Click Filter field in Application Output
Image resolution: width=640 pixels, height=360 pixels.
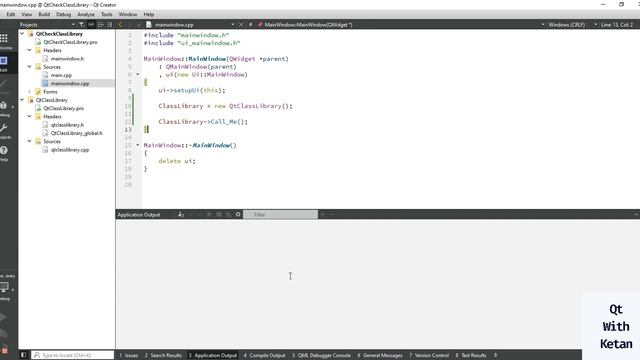[280, 214]
